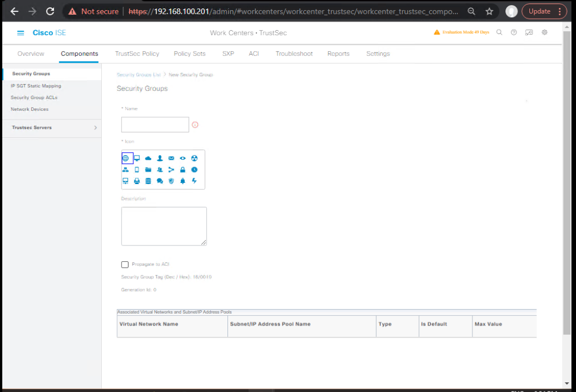Reload the page with browser refresh

coord(50,11)
